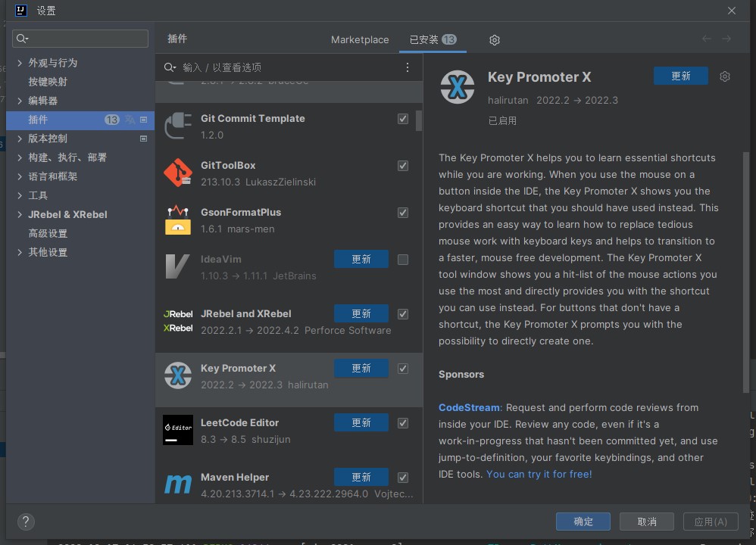Viewport: 756px width, 545px height.
Task: Click the settings search magnifier icon
Action: point(22,39)
